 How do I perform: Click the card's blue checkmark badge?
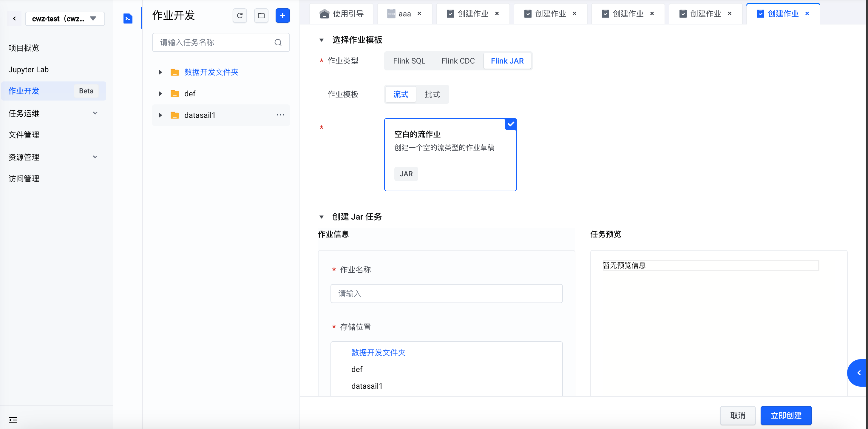pos(511,124)
